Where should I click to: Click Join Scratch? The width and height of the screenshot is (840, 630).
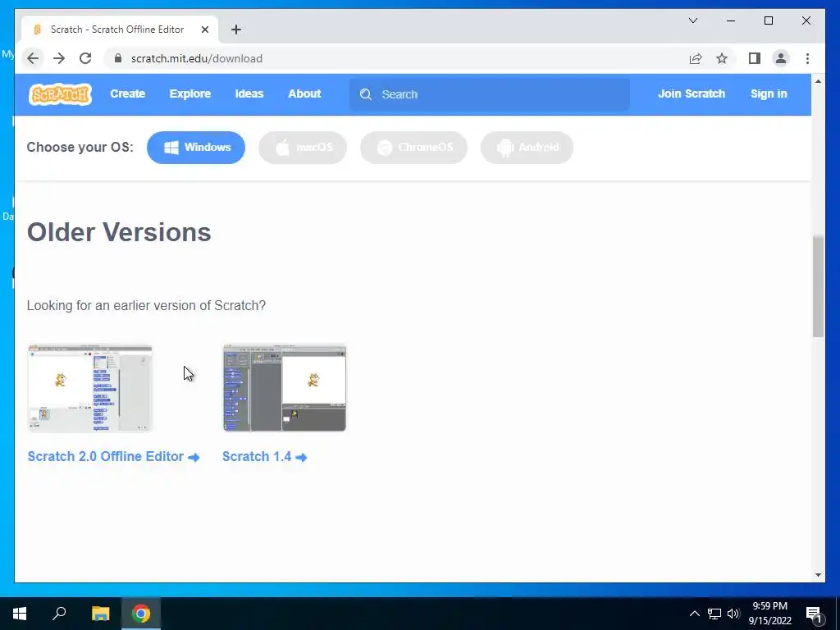691,94
